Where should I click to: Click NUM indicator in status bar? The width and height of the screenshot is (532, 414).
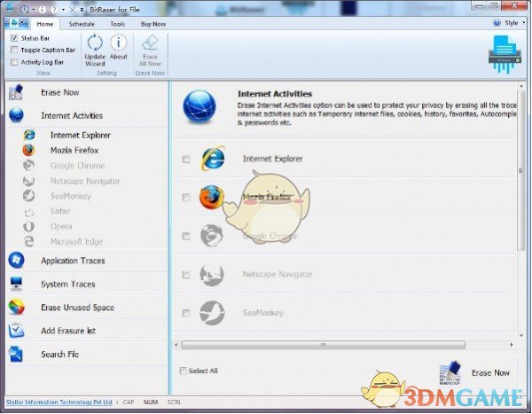[151, 402]
